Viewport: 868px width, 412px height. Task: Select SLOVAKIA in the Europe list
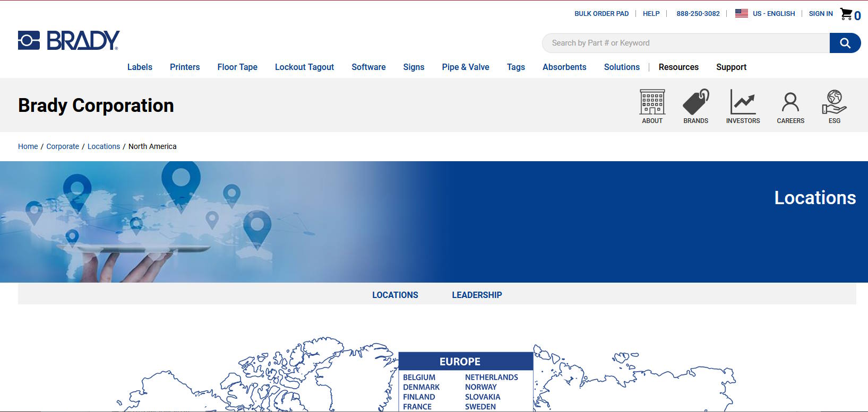click(483, 397)
